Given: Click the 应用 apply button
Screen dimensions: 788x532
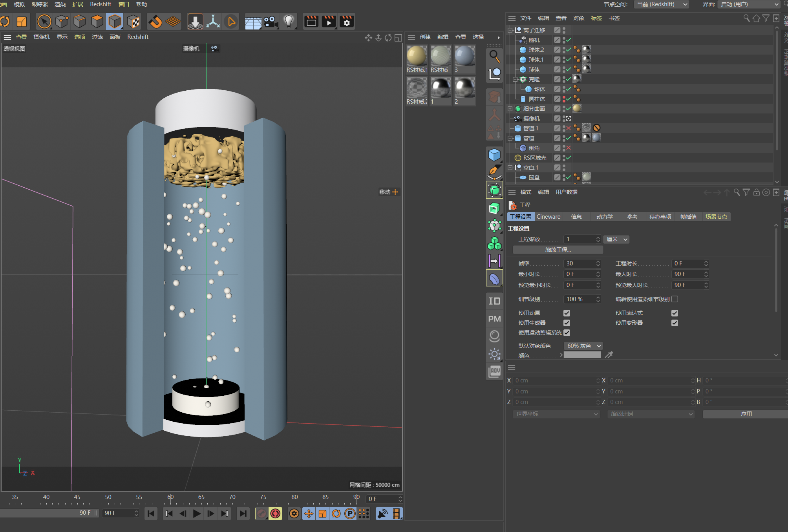Looking at the screenshot, I should click(x=746, y=414).
